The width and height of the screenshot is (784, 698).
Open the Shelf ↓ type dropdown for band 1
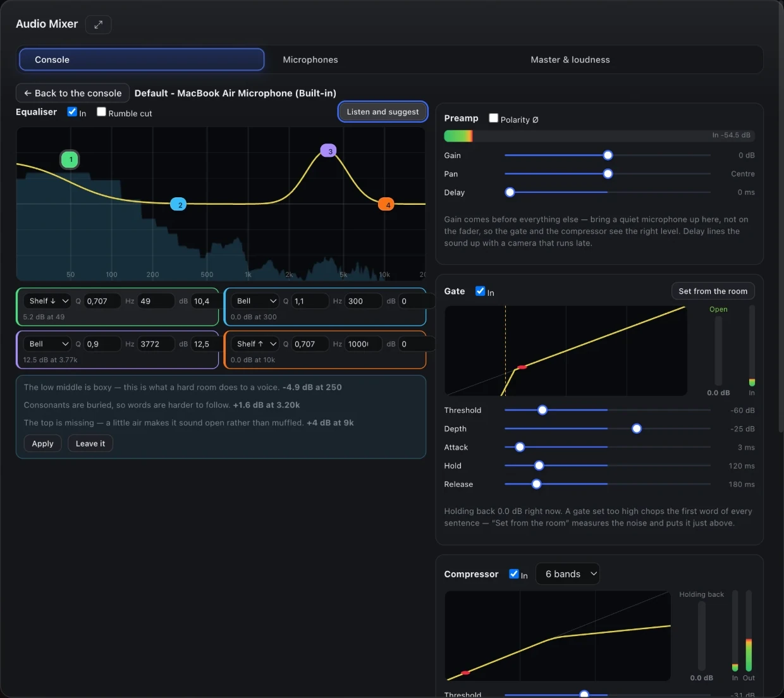[48, 301]
